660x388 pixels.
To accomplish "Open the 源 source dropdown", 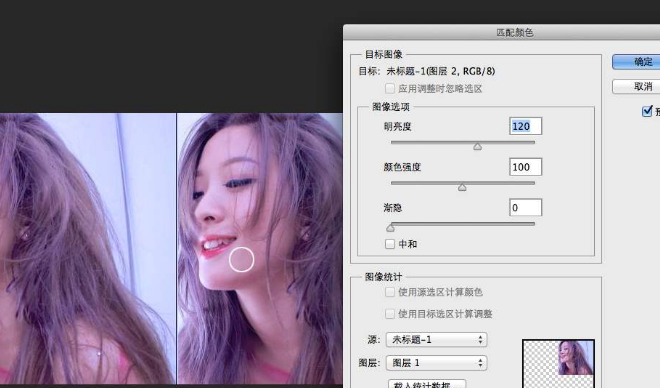I will pos(436,340).
